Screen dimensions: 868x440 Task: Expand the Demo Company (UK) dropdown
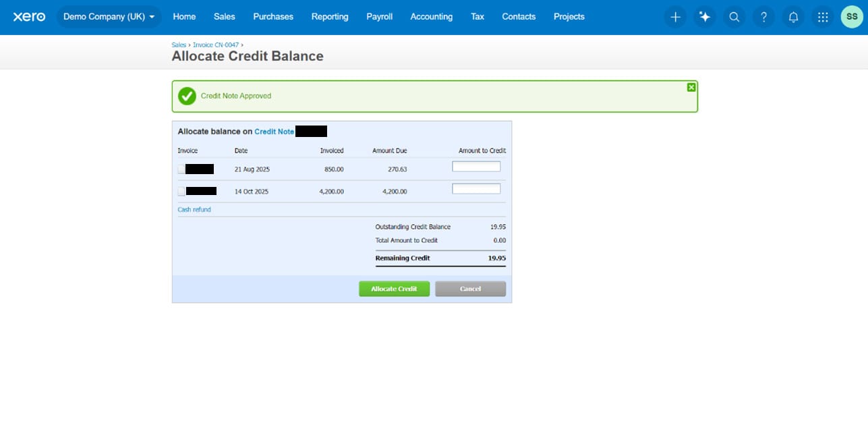(109, 17)
